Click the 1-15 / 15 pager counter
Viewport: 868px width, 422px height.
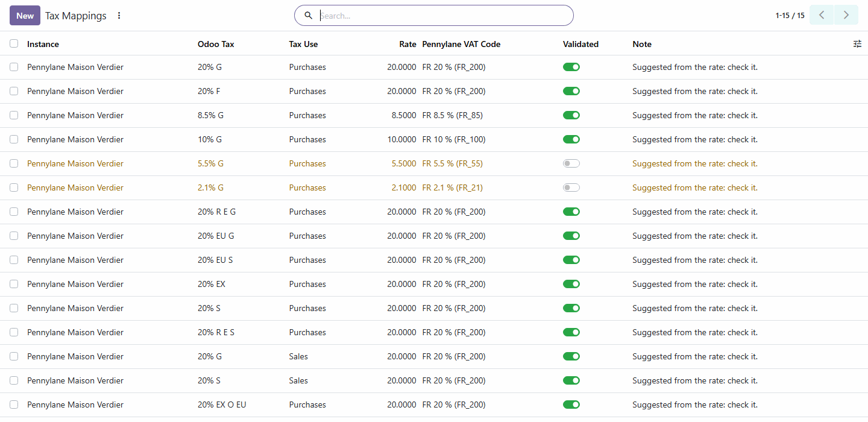(x=790, y=16)
